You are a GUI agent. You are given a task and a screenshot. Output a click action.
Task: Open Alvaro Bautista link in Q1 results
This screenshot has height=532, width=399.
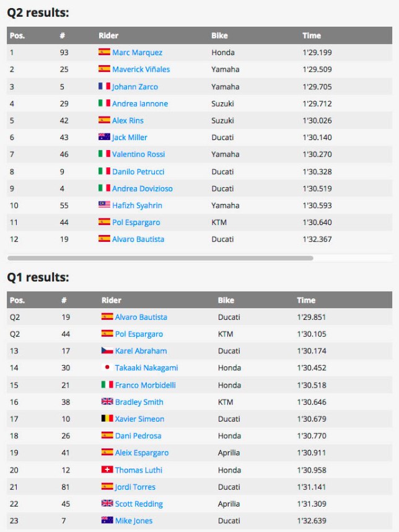tap(141, 317)
